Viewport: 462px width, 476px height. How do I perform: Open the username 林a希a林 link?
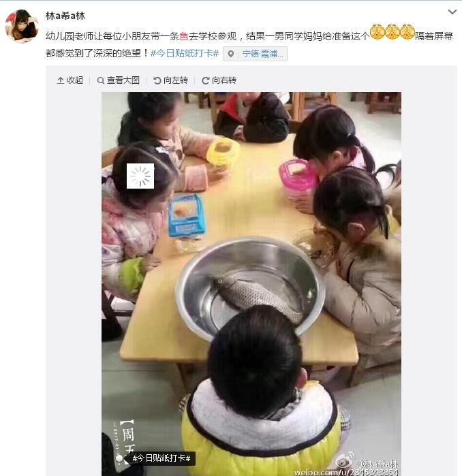coord(65,16)
